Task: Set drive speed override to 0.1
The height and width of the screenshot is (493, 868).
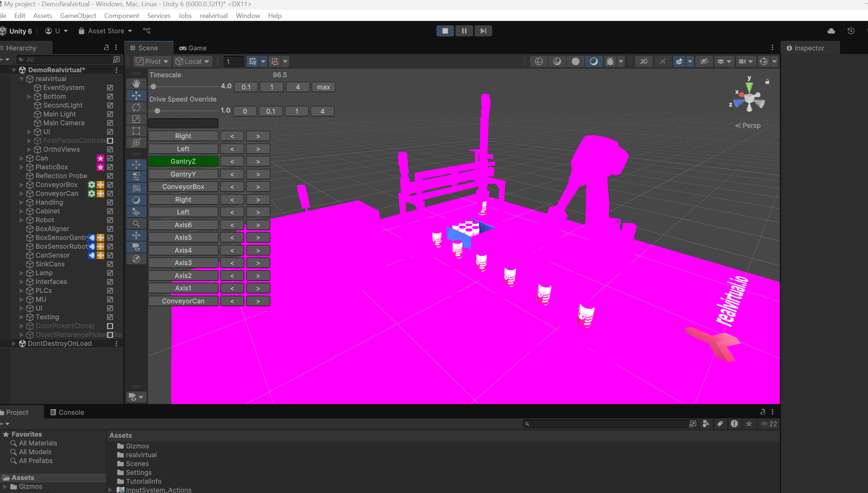Action: (270, 111)
